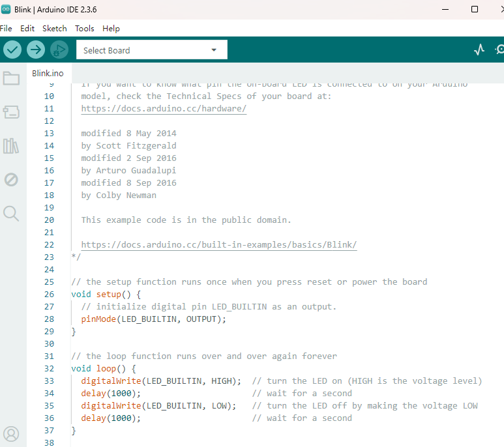Click 'by Arturo Guadalupi' comment text
Screen dimensions: 504x447
click(x=128, y=171)
